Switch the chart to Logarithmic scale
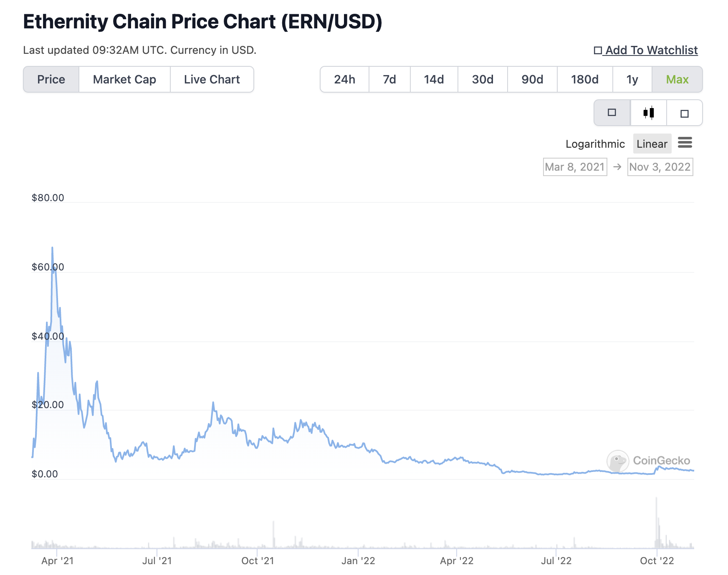Screen dimensions: 728x575 click(595, 144)
